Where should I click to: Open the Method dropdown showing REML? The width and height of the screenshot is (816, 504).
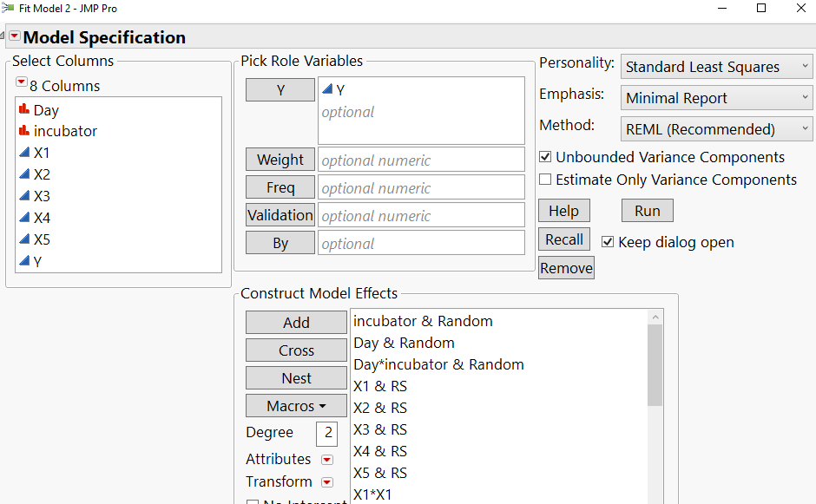(x=716, y=128)
